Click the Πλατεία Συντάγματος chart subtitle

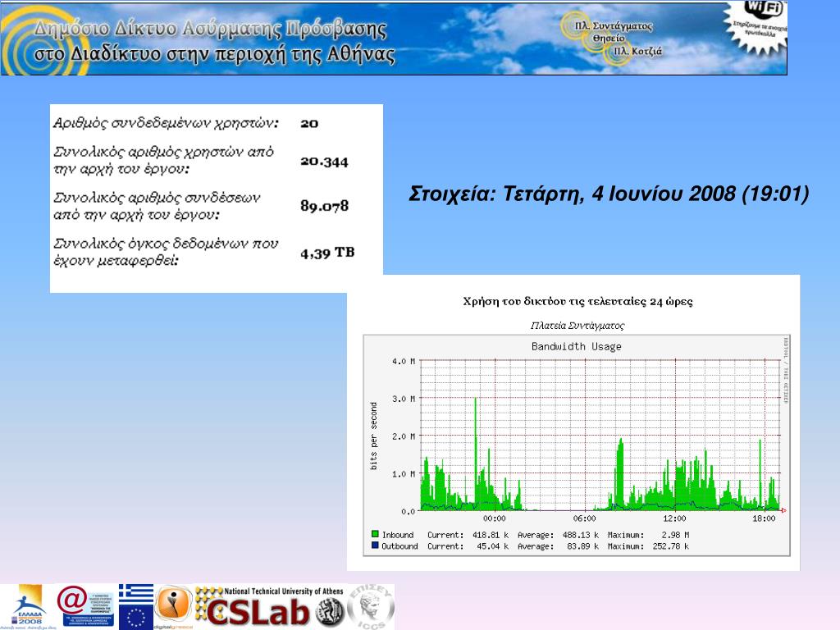(577, 326)
